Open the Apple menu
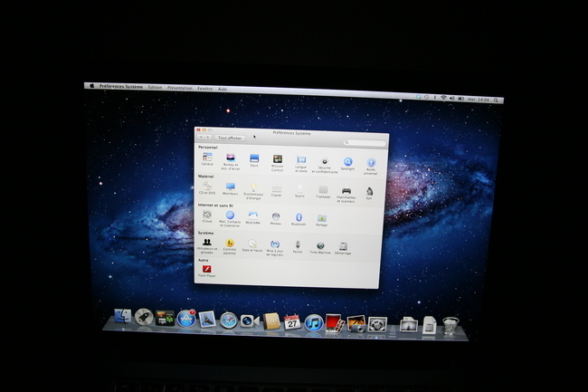 click(92, 86)
